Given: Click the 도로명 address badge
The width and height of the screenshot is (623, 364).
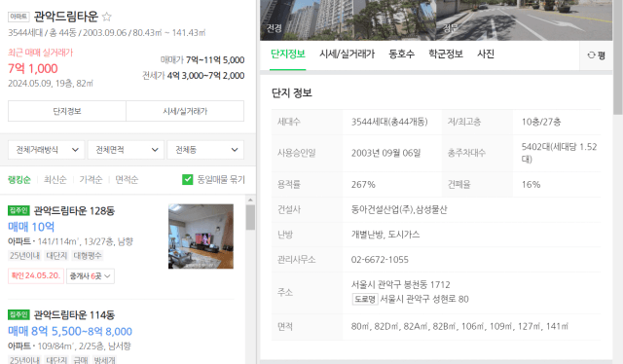Looking at the screenshot, I should 365,299.
